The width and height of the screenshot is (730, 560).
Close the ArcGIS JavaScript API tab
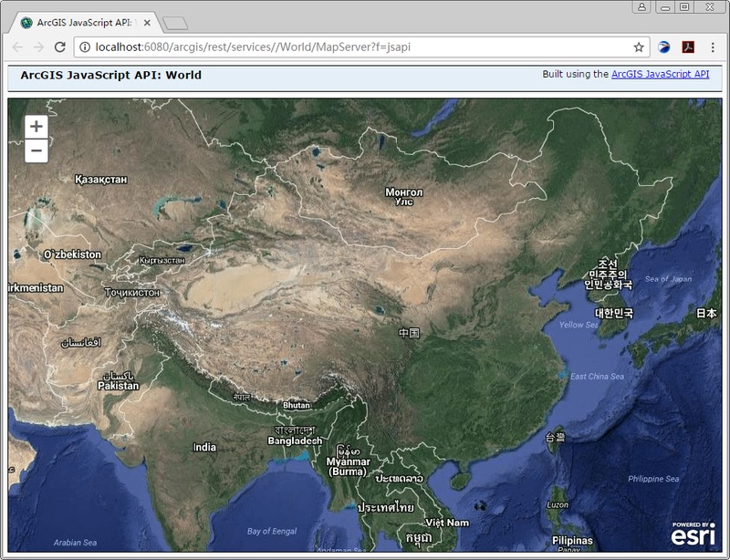coord(147,22)
